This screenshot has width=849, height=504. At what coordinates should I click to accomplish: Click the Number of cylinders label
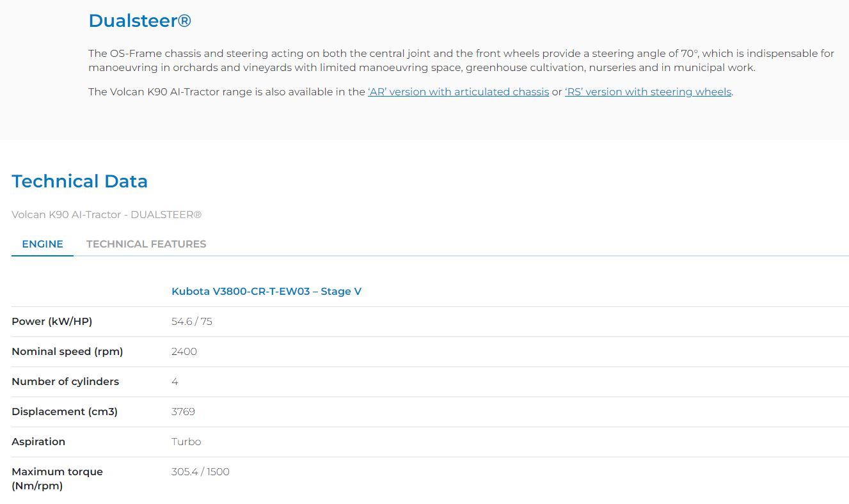65,382
